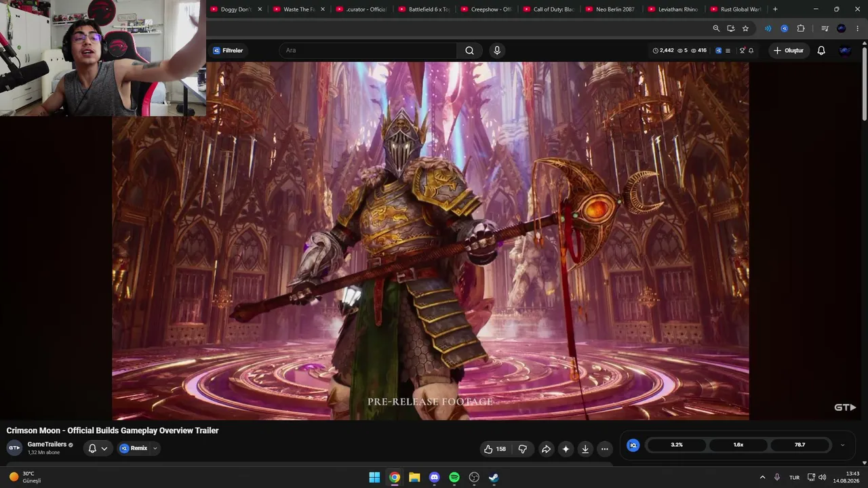Open the Chrome three-dot menu
The height and width of the screenshot is (488, 868).
click(x=858, y=28)
